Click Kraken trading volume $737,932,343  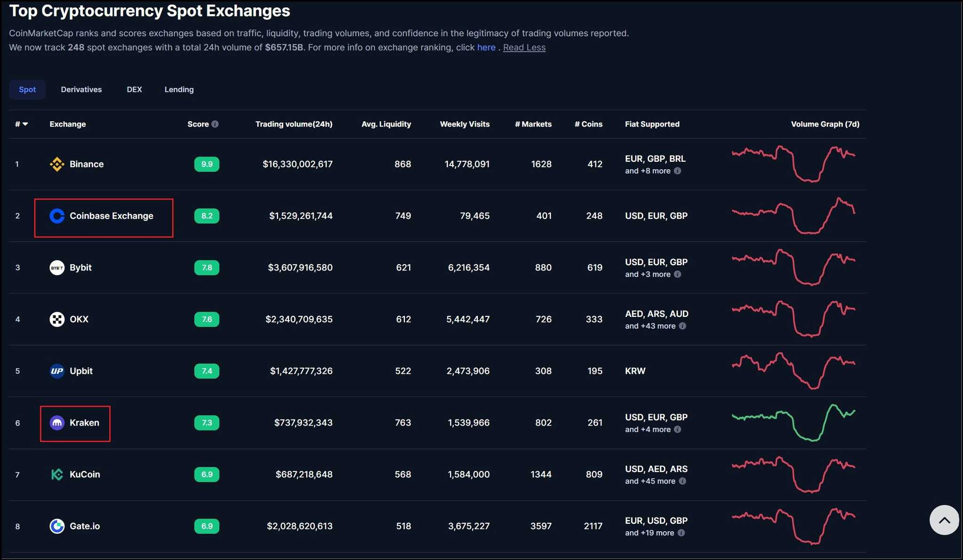303,423
